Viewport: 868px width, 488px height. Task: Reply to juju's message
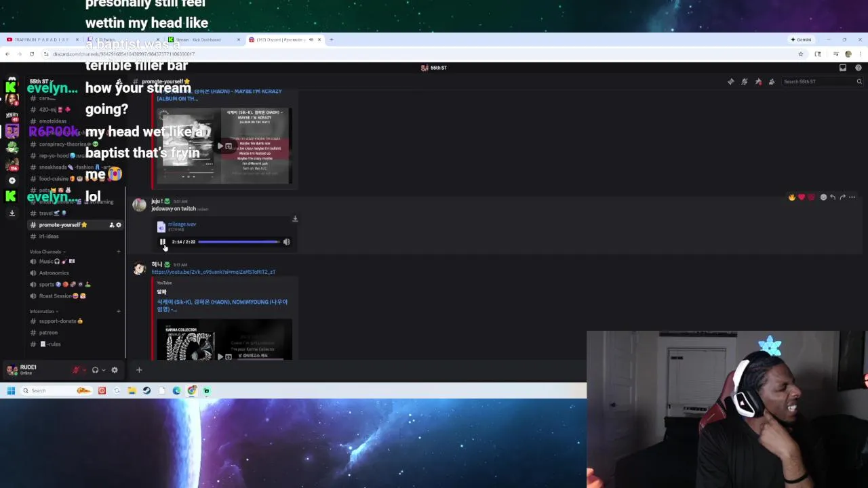tap(833, 197)
